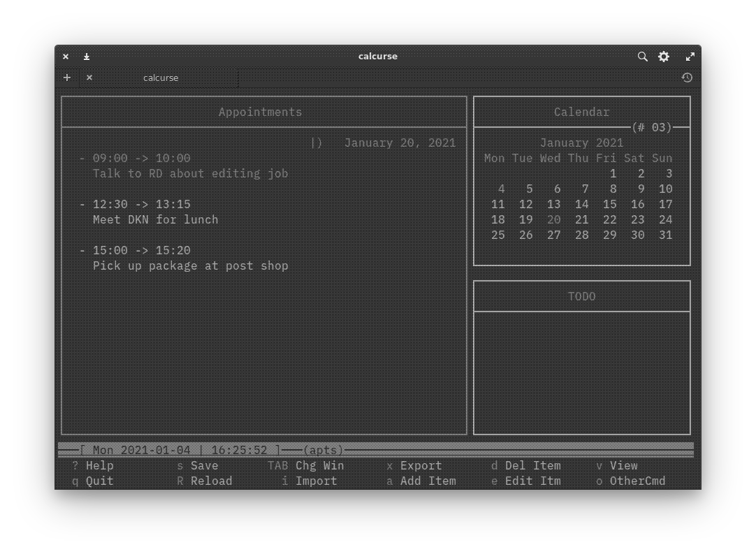Viewport: 756px width, 554px height.
Task: Close the calcurse tab
Action: (x=89, y=77)
